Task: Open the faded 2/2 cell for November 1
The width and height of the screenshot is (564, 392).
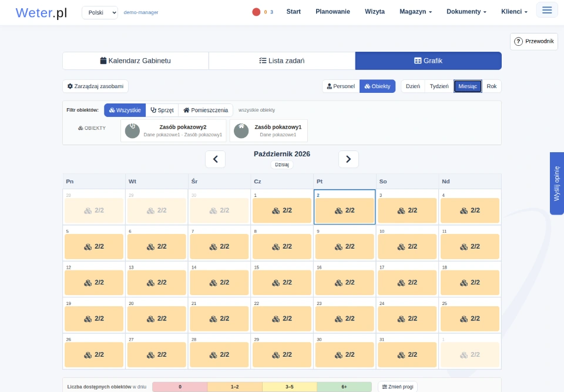Action: click(470, 354)
